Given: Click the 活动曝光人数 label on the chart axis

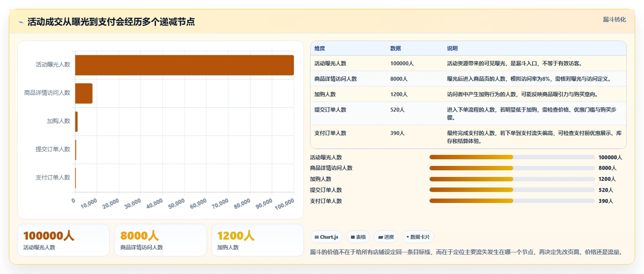Looking at the screenshot, I should (x=53, y=64).
